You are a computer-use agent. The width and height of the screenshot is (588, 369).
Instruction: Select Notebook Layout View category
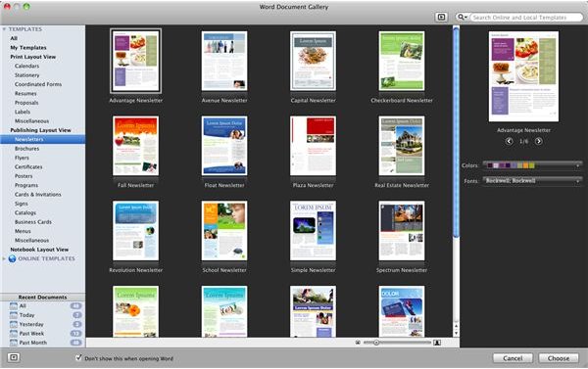pyautogui.click(x=39, y=250)
